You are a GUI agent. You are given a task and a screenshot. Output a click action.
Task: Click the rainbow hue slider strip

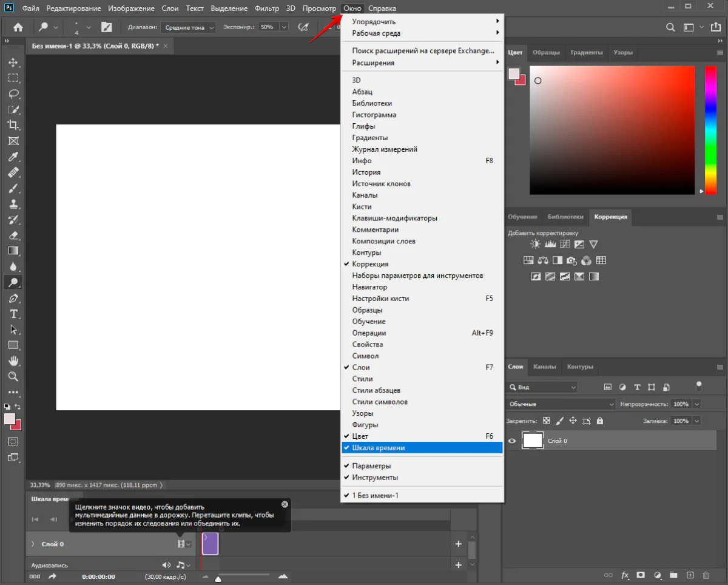point(710,129)
